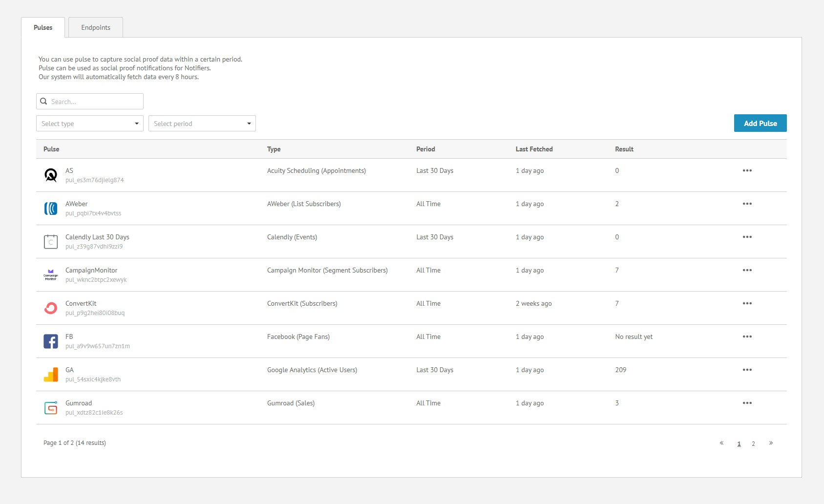The width and height of the screenshot is (824, 504).
Task: Focus the Search input field
Action: 90,101
